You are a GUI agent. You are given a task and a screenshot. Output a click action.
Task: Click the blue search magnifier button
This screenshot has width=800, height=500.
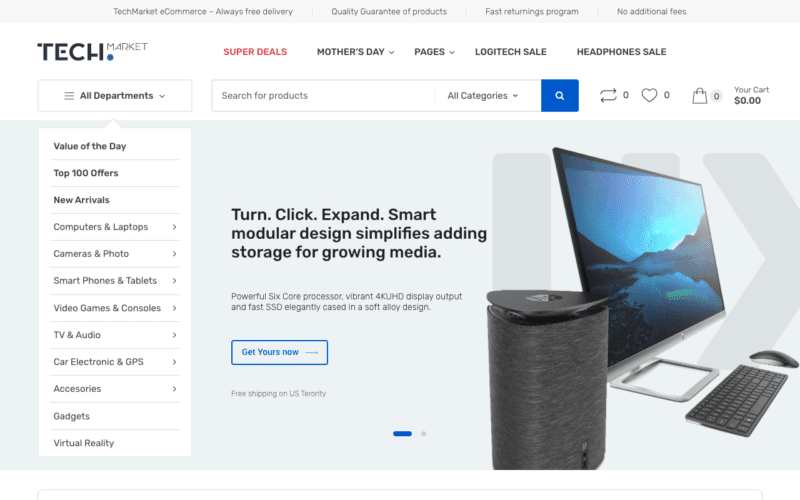[x=559, y=95]
